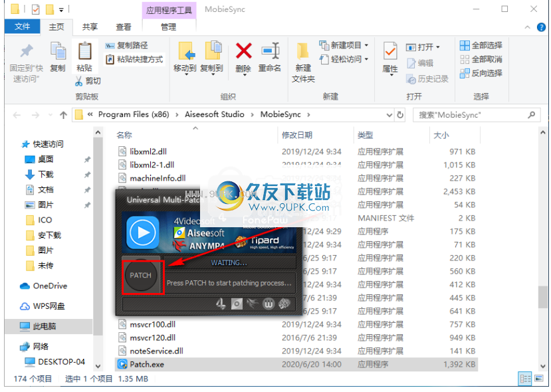
Task: Switch to Share (共享) tab
Action: point(90,27)
